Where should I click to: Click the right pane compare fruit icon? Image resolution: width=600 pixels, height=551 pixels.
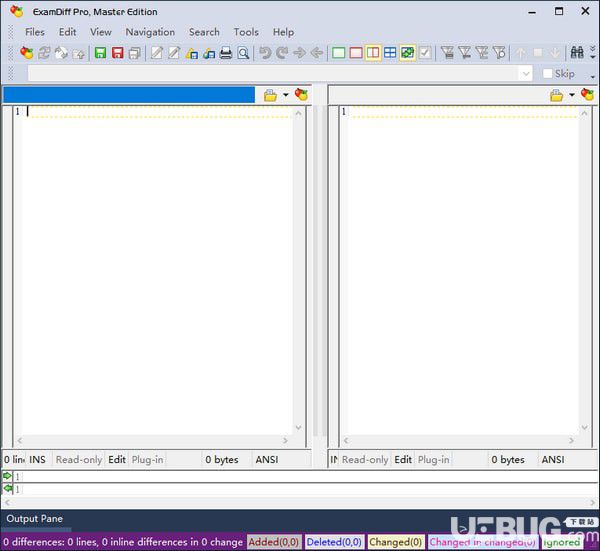coord(587,94)
